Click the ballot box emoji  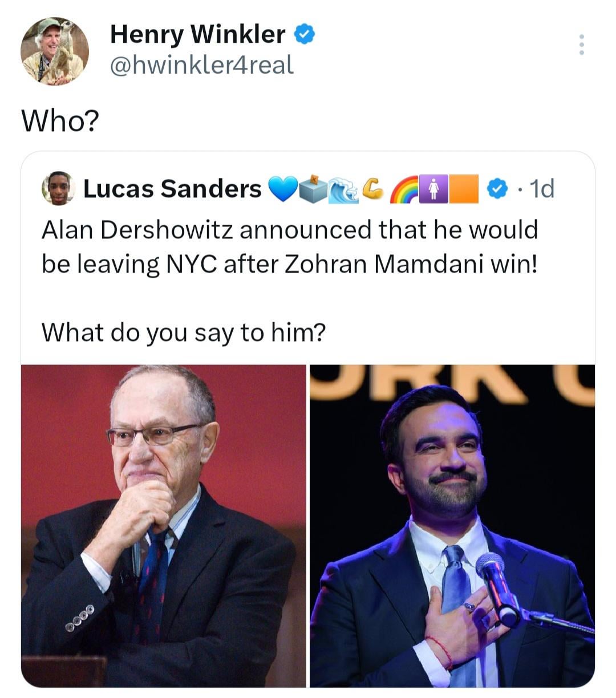coord(313,189)
